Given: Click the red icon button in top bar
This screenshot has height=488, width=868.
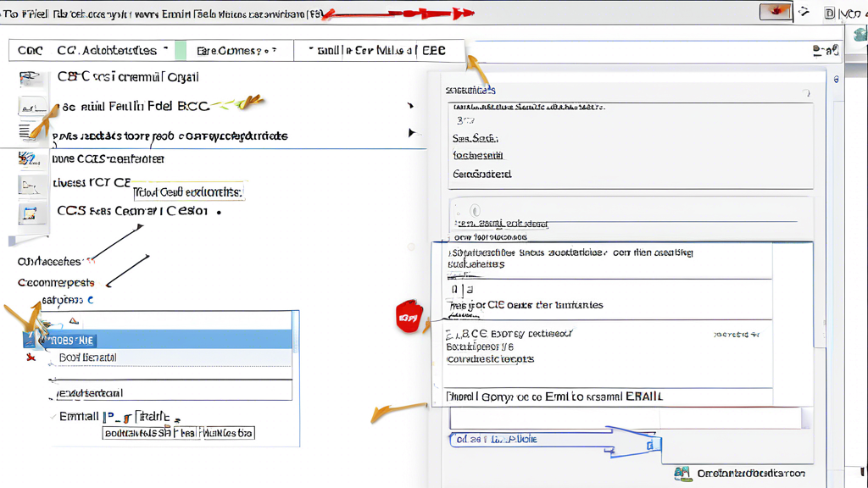Looking at the screenshot, I should [775, 11].
